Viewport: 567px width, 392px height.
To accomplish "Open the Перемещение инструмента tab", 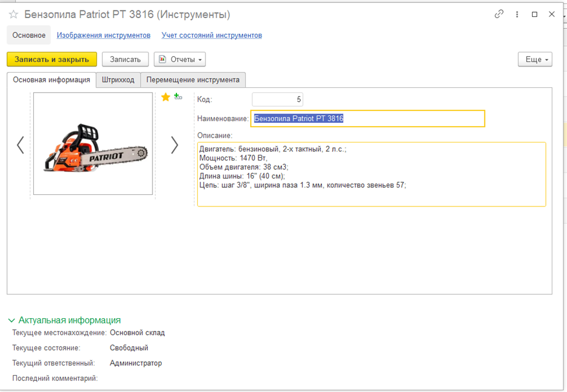I will [x=193, y=80].
